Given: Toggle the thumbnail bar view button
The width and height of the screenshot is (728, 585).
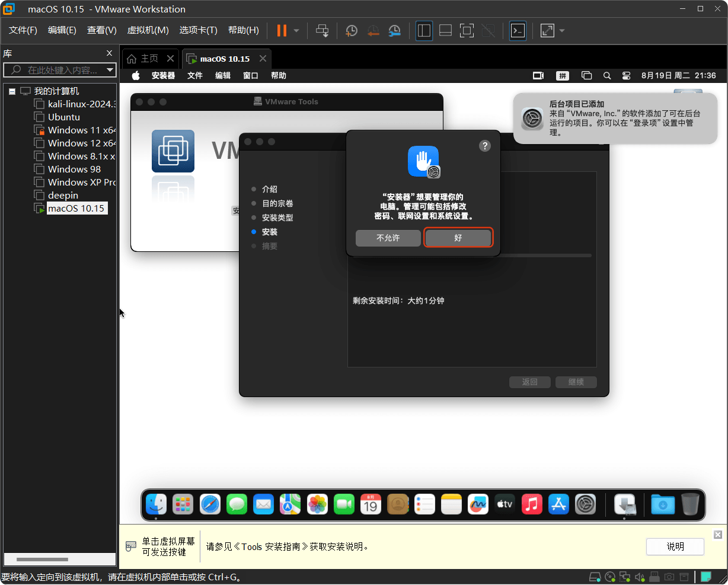Looking at the screenshot, I should coord(445,30).
